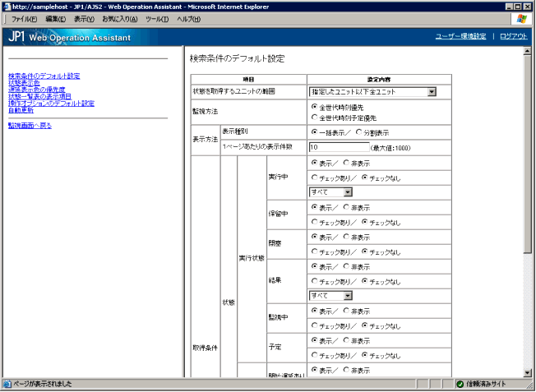Viewport: 536px width, 392px height.
Task: Select 非表示 radio in the 予定 row
Action: [x=346, y=340]
